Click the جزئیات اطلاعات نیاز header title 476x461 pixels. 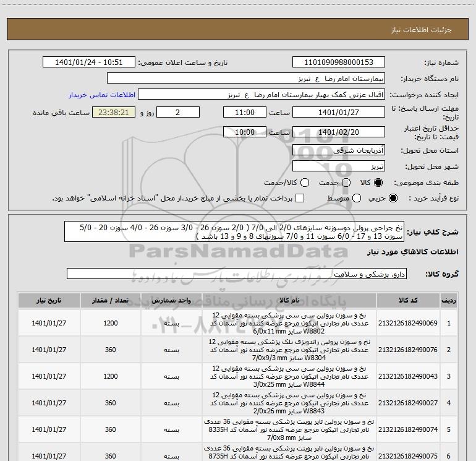[x=421, y=30]
